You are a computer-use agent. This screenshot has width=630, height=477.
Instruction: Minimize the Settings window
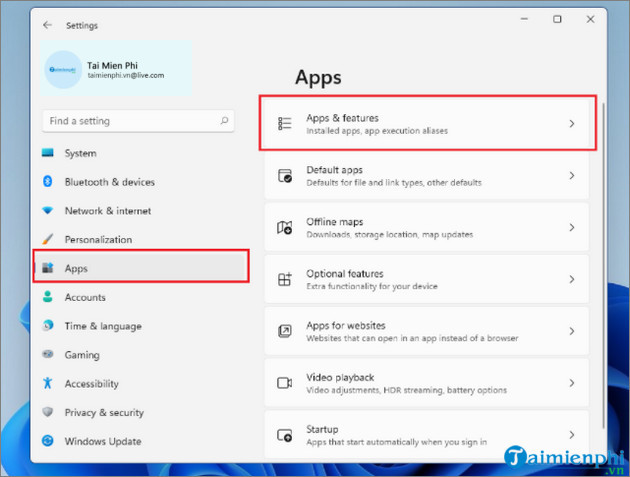click(524, 19)
